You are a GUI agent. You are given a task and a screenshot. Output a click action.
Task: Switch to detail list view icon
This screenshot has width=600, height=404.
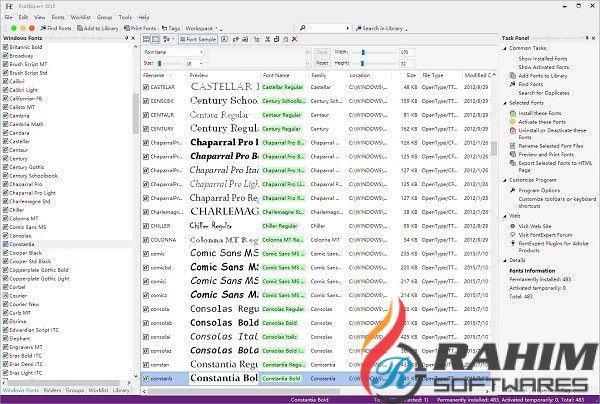click(x=155, y=39)
